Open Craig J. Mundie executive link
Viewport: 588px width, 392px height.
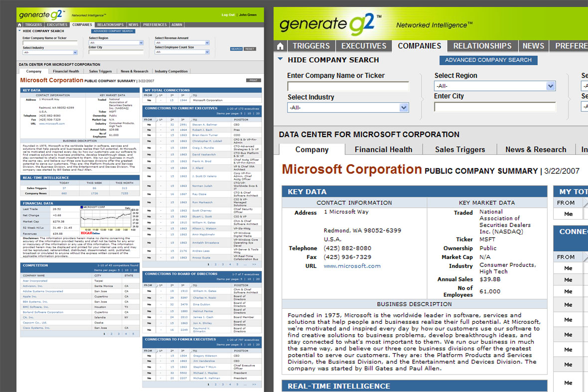point(203,147)
